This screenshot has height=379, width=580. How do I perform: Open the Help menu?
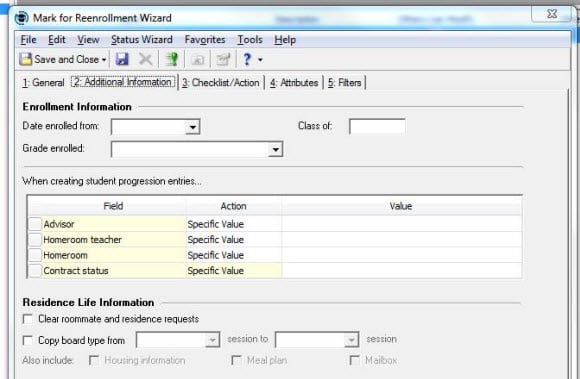click(285, 40)
